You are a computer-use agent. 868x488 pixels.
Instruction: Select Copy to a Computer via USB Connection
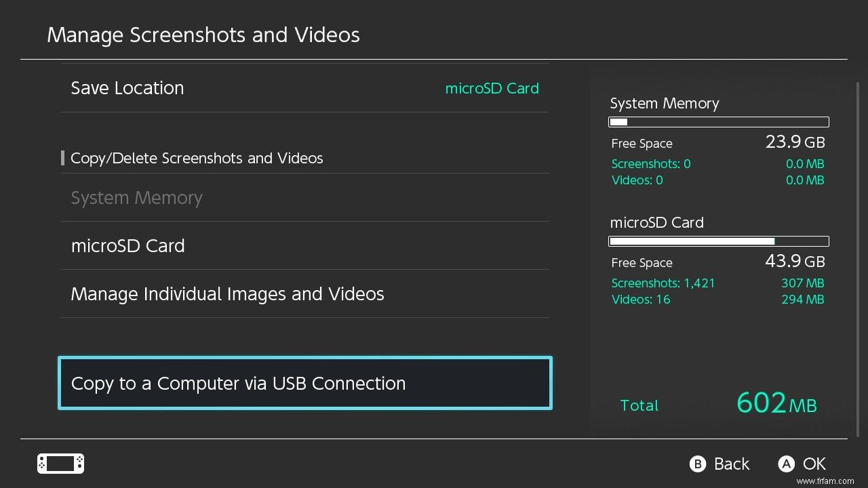pyautogui.click(x=305, y=383)
